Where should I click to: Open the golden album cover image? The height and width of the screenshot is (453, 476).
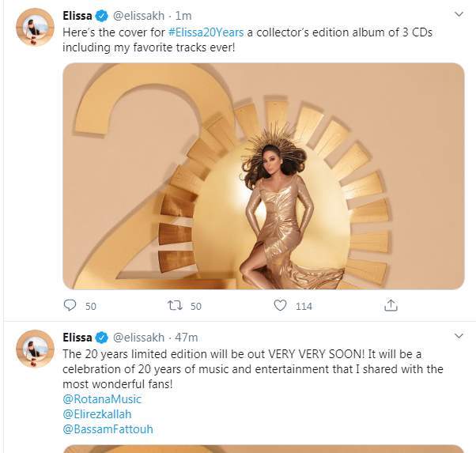pos(263,176)
